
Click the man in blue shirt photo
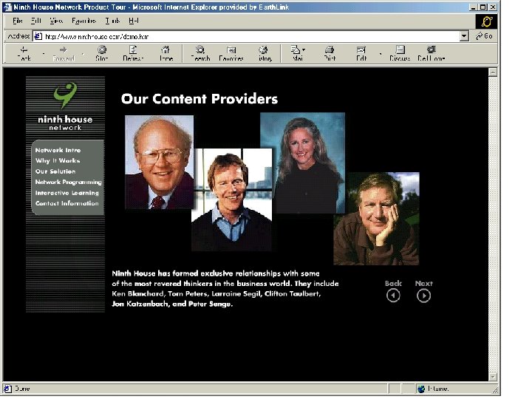point(232,200)
